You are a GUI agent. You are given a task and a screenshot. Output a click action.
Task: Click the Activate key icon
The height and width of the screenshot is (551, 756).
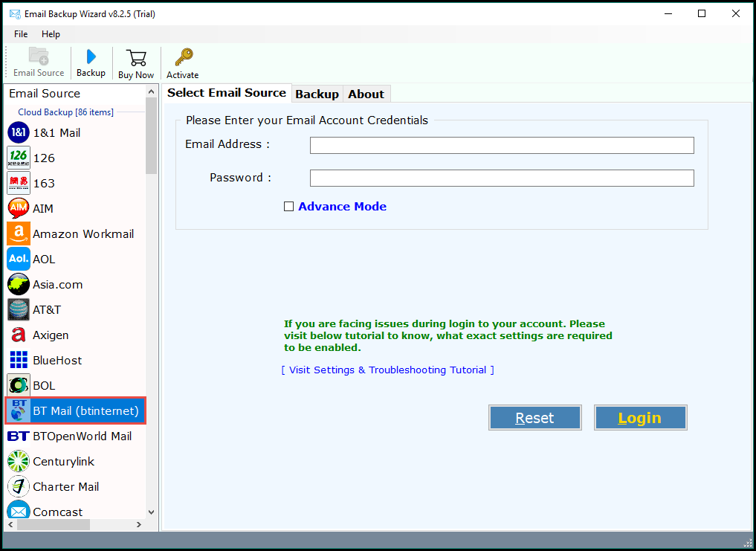tap(184, 57)
